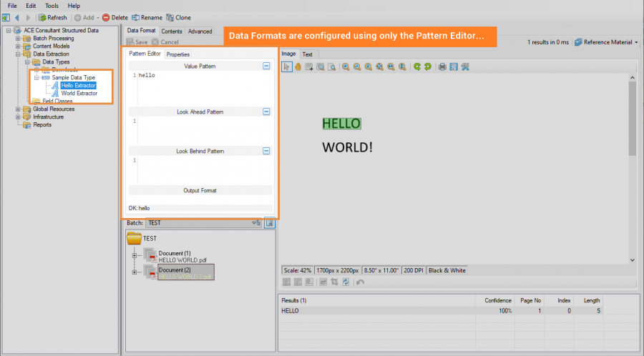Open the Edit menu
This screenshot has height=356, width=644.
pos(31,6)
